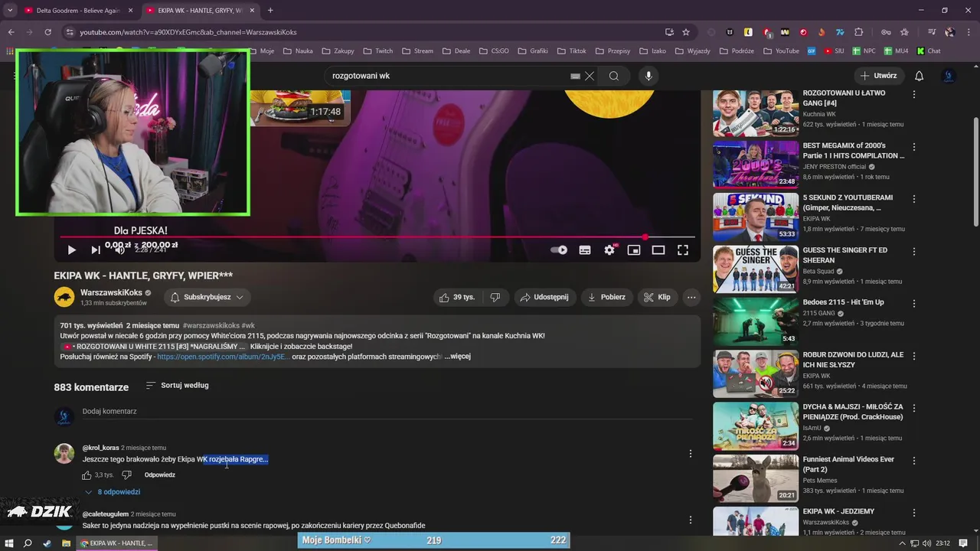This screenshot has width=980, height=551.
Task: Click the video progress bar
Action: [377, 236]
